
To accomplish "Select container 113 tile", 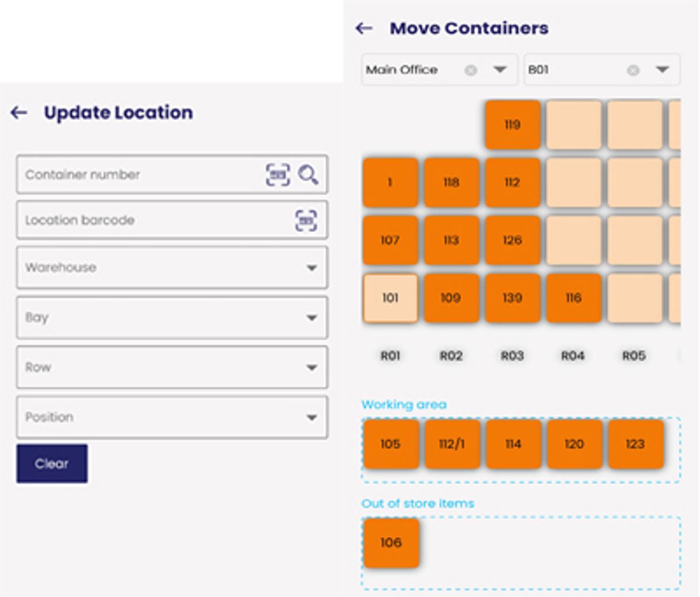I will (x=451, y=240).
